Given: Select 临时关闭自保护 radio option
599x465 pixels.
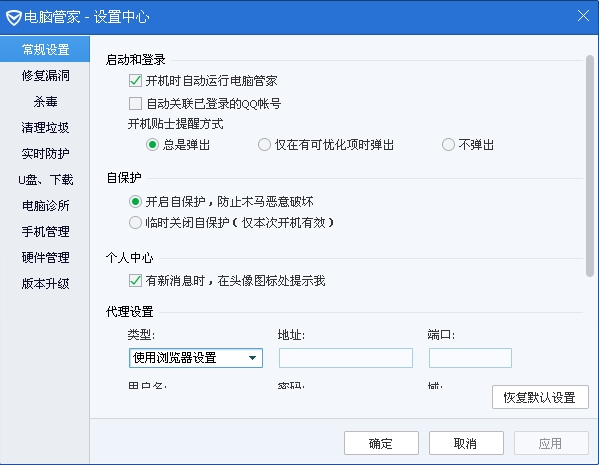Looking at the screenshot, I should [x=135, y=222].
